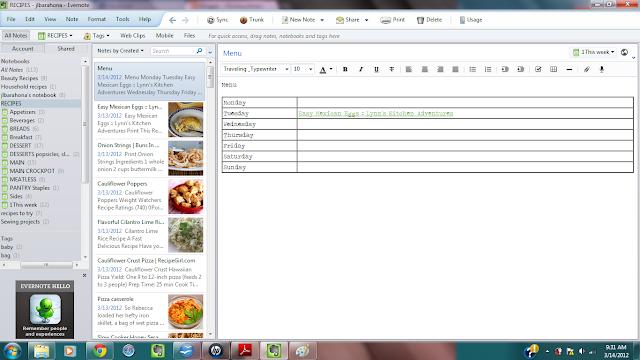Click the Sync toolbar button

coord(217,20)
